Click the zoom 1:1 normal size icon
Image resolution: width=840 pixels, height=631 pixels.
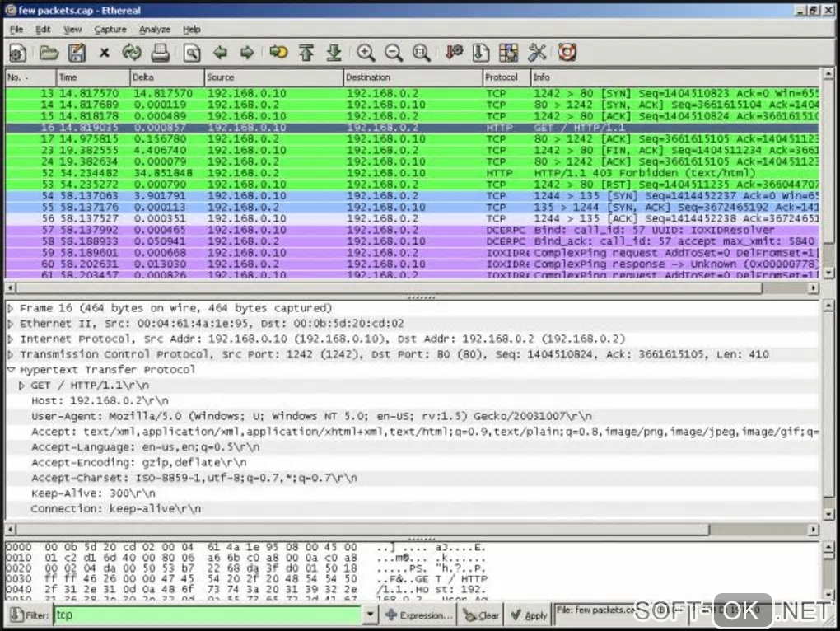[422, 53]
